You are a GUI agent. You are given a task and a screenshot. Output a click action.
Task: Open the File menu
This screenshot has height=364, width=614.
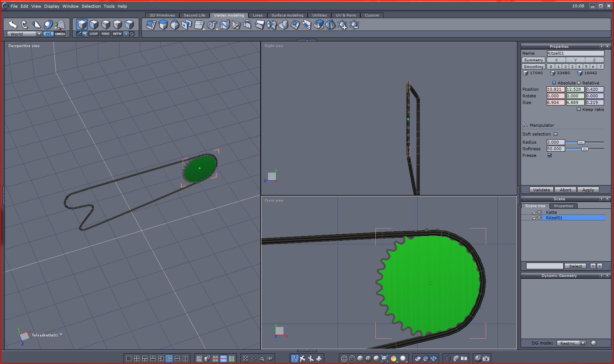pyautogui.click(x=14, y=6)
